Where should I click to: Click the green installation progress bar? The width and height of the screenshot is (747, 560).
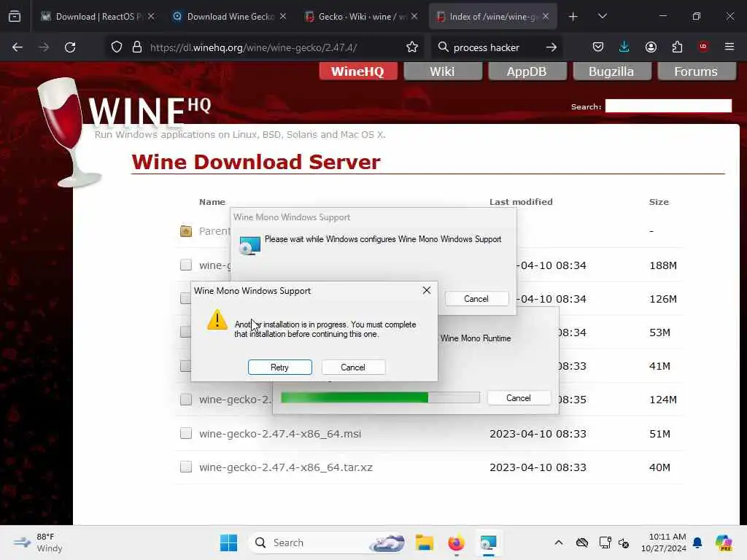pyautogui.click(x=380, y=397)
